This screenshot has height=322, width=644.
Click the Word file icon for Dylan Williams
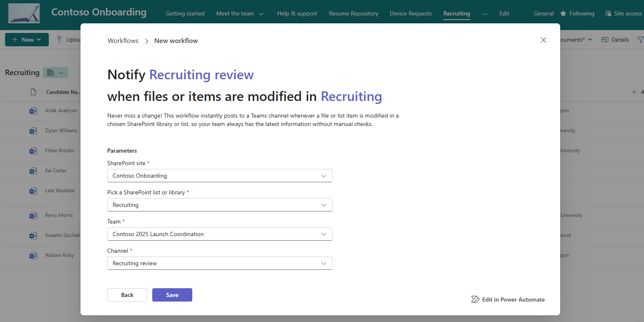click(x=33, y=131)
